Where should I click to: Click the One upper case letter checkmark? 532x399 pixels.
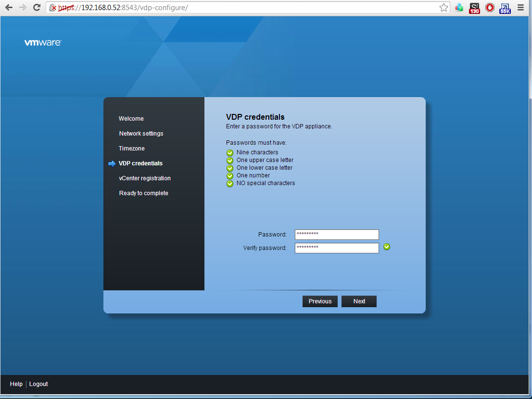coord(230,161)
